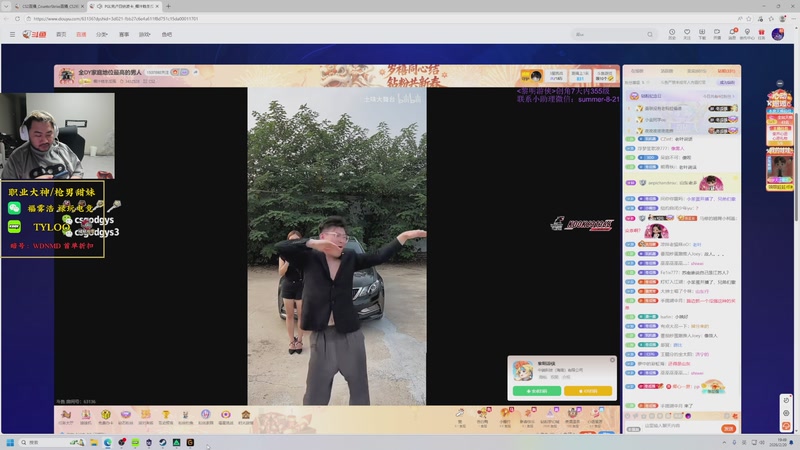Reload the page
This screenshot has width=800, height=450.
coord(17,19)
